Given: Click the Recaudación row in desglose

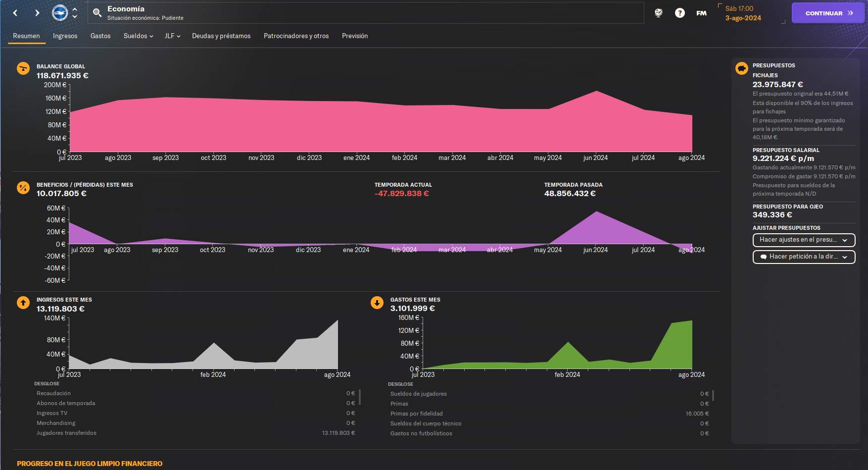Looking at the screenshot, I should 195,393.
